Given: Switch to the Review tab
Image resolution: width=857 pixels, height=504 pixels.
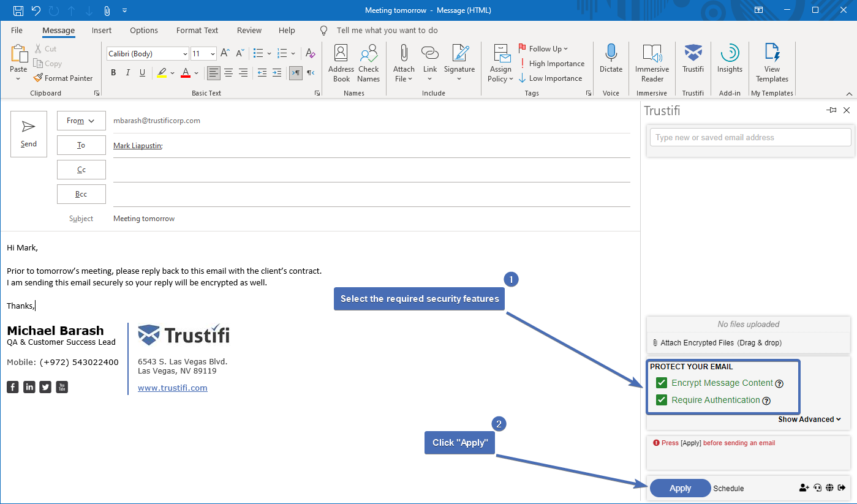Looking at the screenshot, I should point(249,30).
